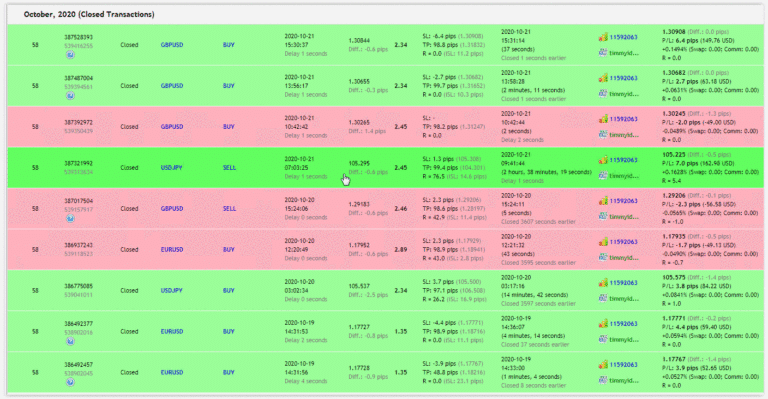Click the timmyid account icon in the last row
Viewport: 768px width, 399px height.
pyautogui.click(x=603, y=380)
